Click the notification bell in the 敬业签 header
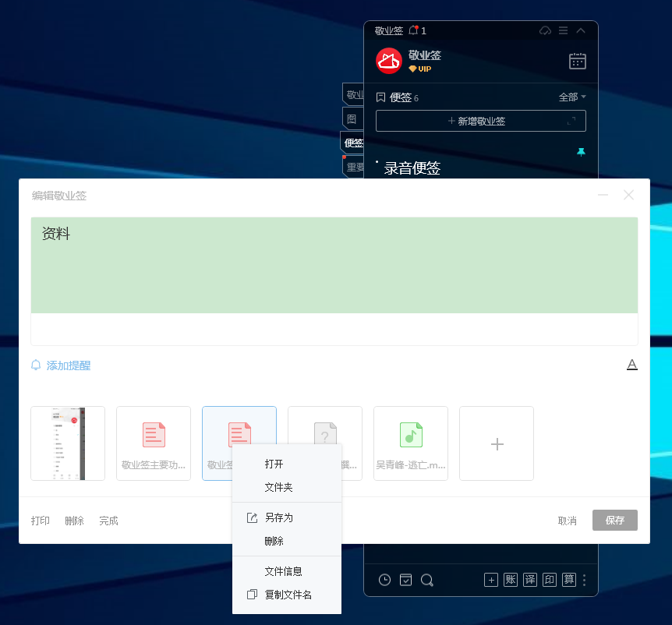The image size is (672, 625). click(413, 30)
